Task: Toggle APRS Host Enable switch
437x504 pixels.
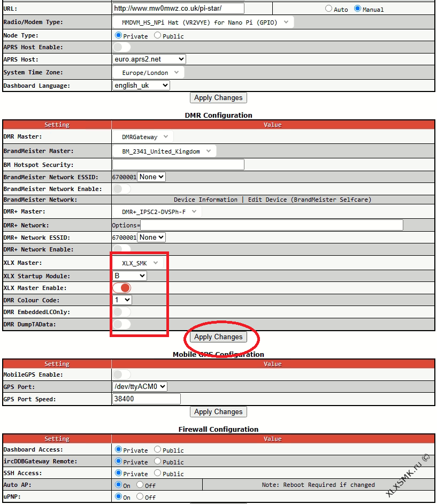Action: coord(122,47)
